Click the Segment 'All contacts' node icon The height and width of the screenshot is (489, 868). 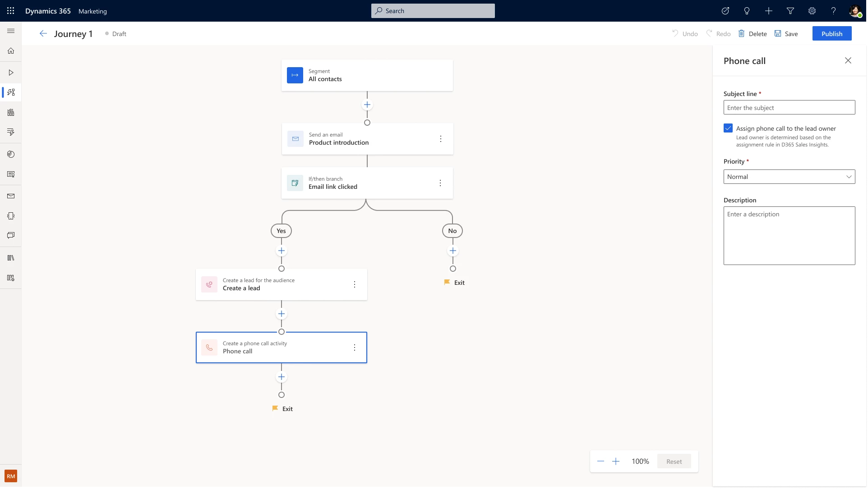(295, 75)
